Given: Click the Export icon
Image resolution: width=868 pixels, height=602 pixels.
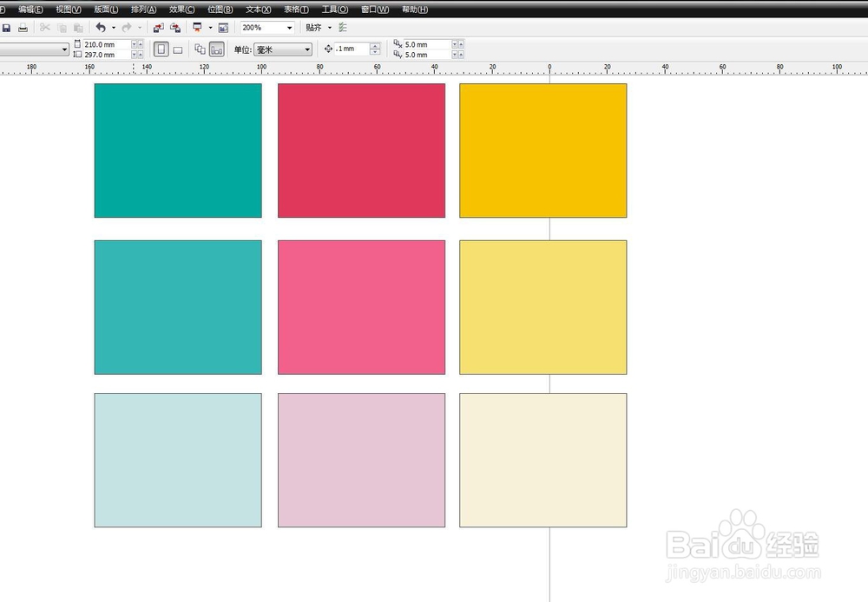Looking at the screenshot, I should [175, 28].
